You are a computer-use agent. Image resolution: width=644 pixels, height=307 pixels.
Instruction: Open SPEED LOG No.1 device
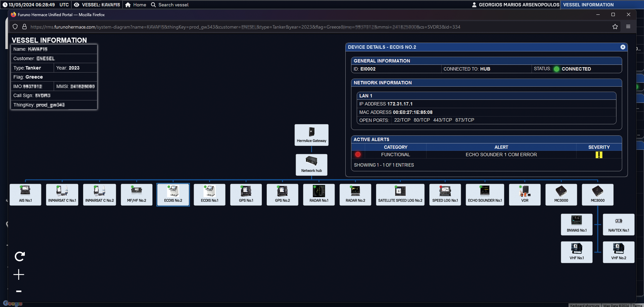[445, 194]
